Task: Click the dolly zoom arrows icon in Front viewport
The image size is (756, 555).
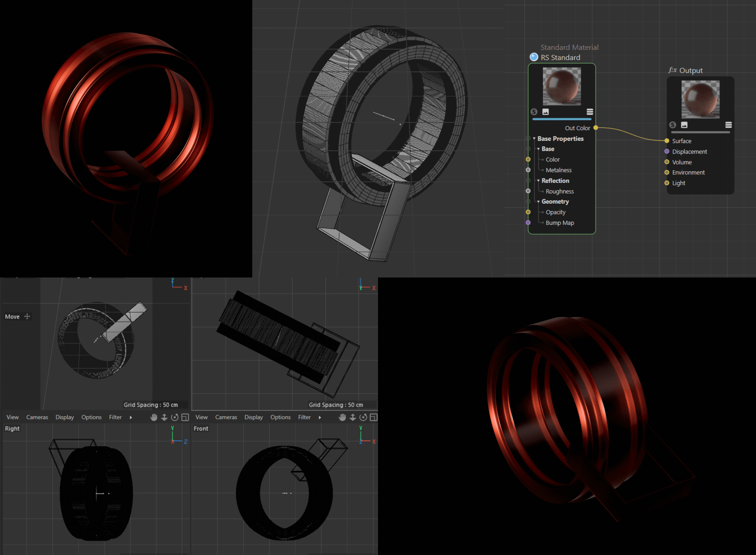Action: point(353,417)
